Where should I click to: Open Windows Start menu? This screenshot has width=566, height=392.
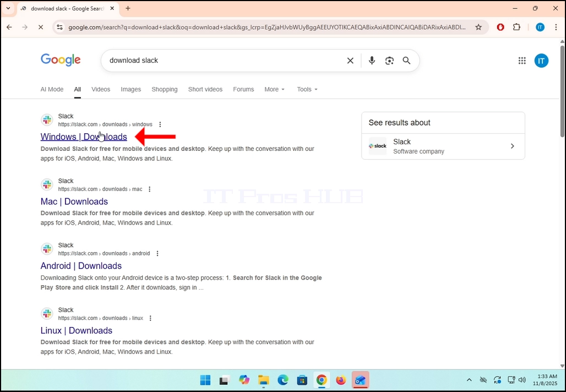(x=205, y=380)
